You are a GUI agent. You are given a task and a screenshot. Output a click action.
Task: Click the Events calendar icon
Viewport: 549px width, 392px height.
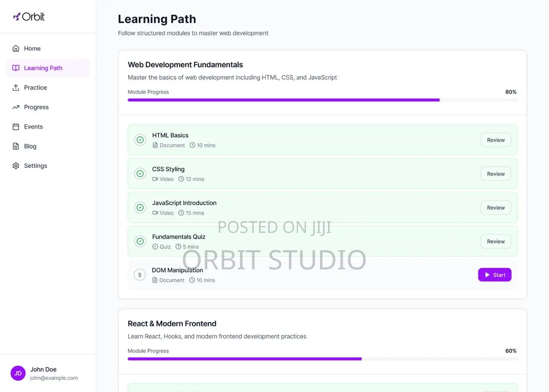coord(16,127)
